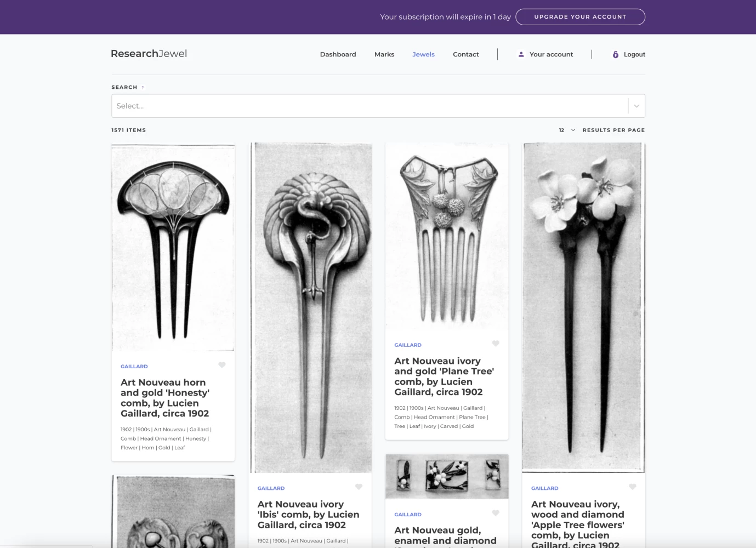Image resolution: width=756 pixels, height=548 pixels.
Task: Open the 'Plane Tree' comb title link
Action: pos(444,376)
